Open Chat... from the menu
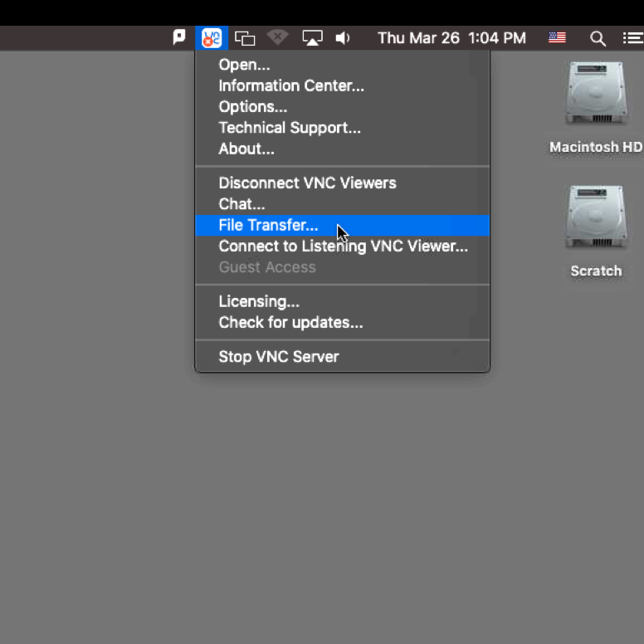Image resolution: width=644 pixels, height=644 pixels. pyautogui.click(x=342, y=204)
